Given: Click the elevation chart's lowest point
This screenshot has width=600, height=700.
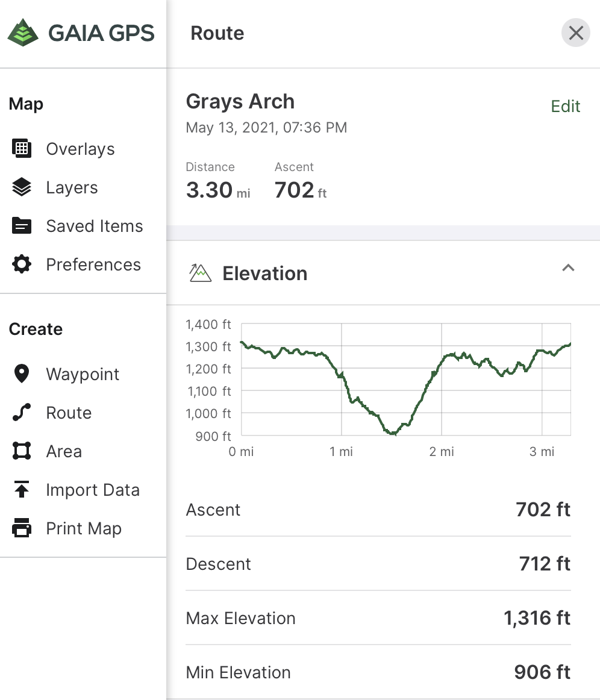Looking at the screenshot, I should pos(393,433).
